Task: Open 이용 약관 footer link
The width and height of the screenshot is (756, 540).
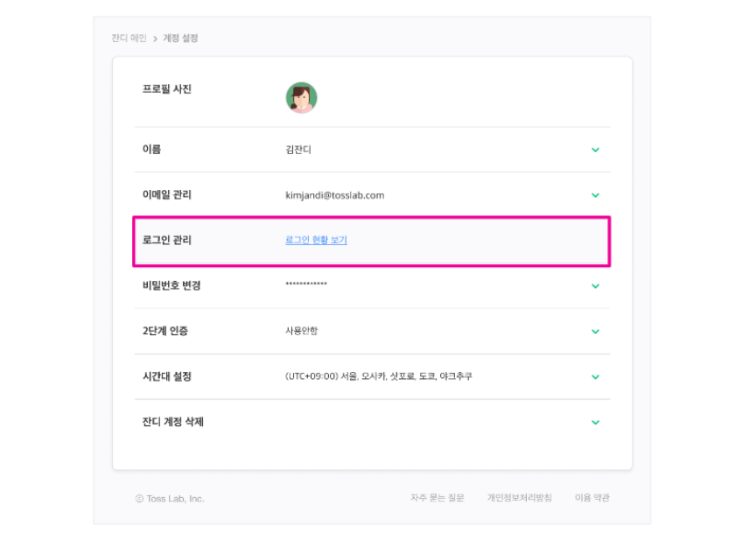Action: (592, 498)
